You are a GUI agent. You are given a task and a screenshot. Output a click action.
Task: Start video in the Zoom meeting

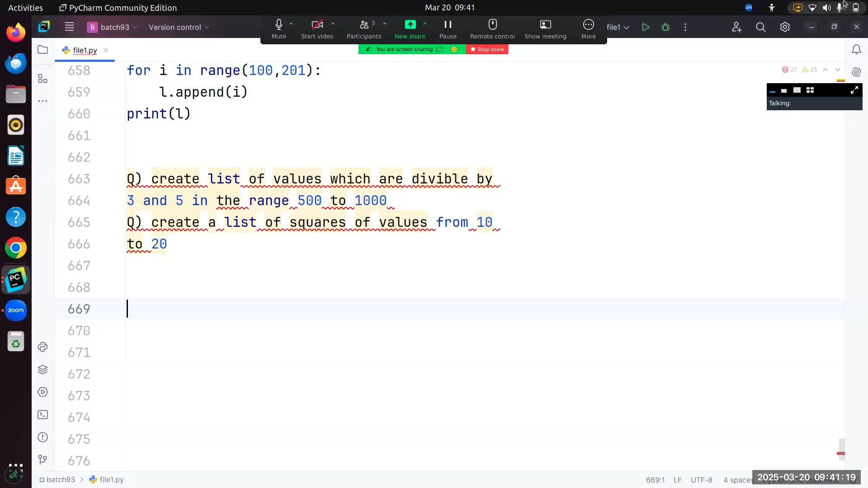point(316,27)
